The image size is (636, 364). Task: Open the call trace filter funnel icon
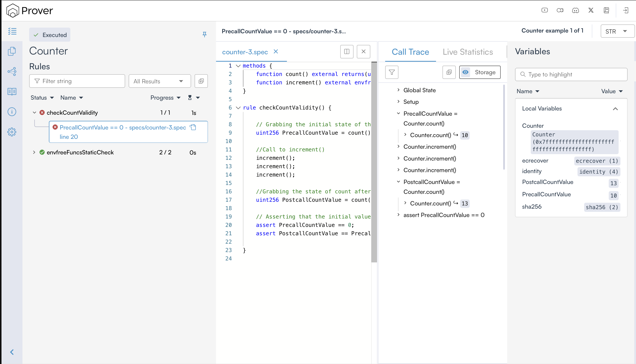392,72
